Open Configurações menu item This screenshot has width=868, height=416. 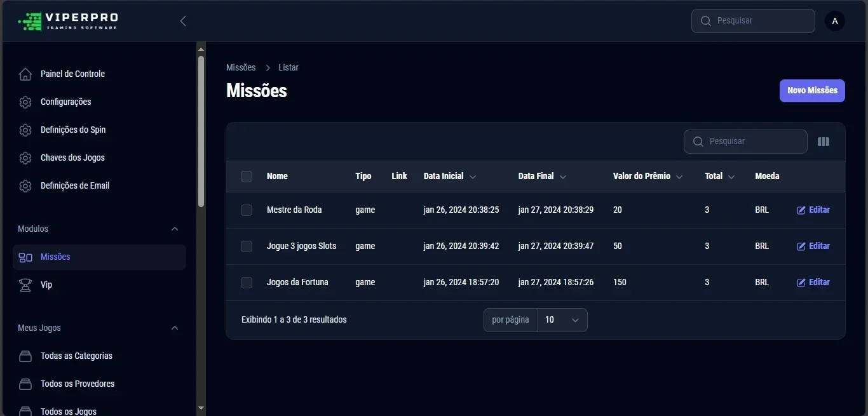[x=99, y=102]
